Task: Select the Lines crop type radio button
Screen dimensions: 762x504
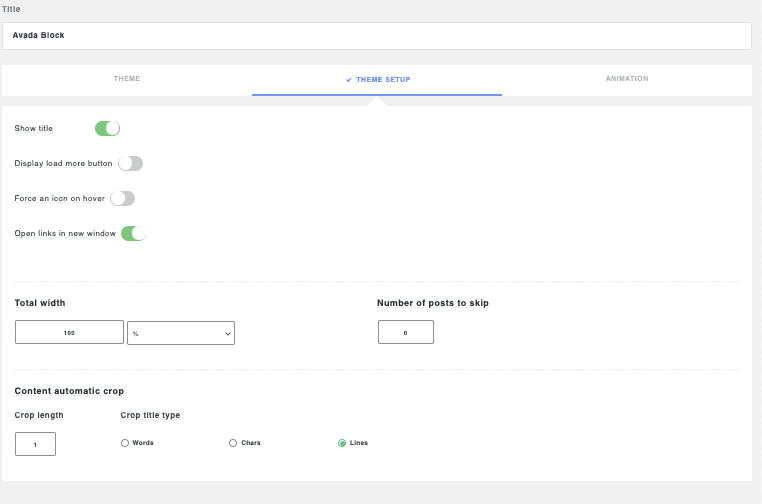Action: click(x=342, y=443)
